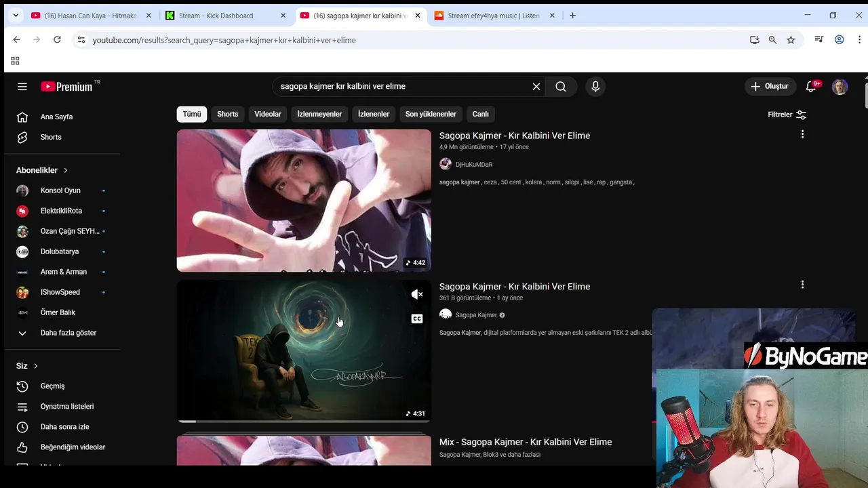Select the Videolar filter chip
This screenshot has height=488, width=868.
pos(268,114)
